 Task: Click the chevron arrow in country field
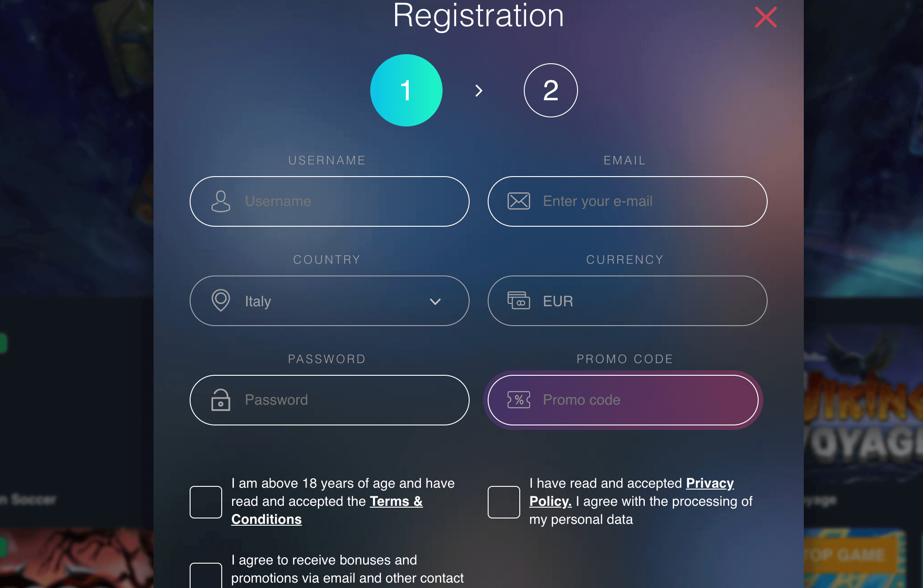click(435, 301)
